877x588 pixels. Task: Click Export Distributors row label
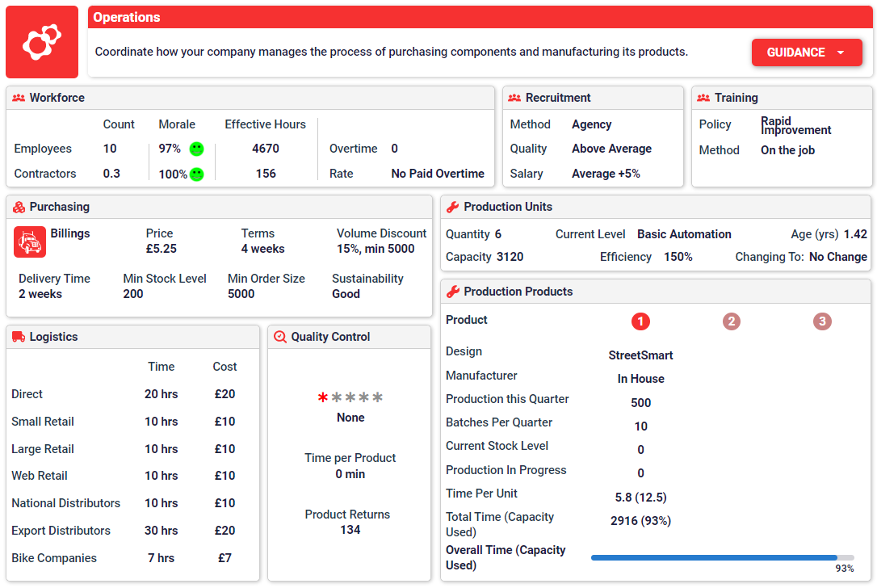pos(61,531)
